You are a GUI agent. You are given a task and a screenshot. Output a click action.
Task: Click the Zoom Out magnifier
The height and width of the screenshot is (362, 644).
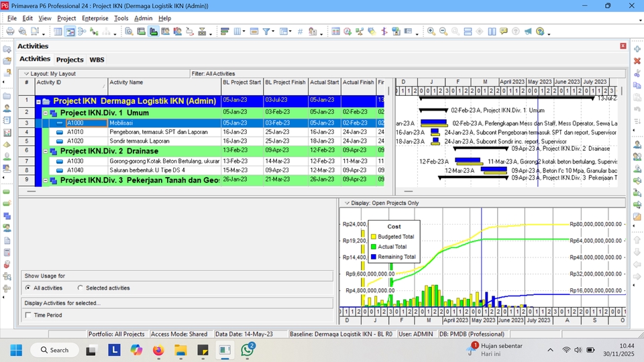tap(443, 32)
